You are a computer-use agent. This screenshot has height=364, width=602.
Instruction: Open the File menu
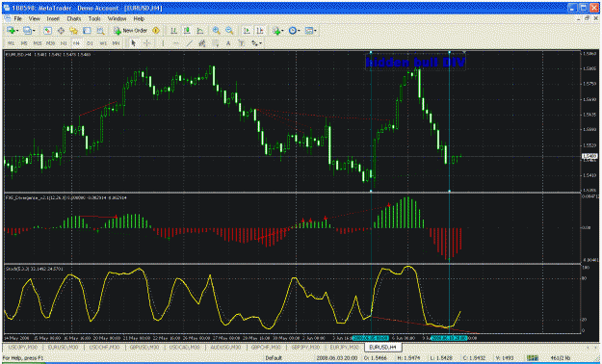18,18
